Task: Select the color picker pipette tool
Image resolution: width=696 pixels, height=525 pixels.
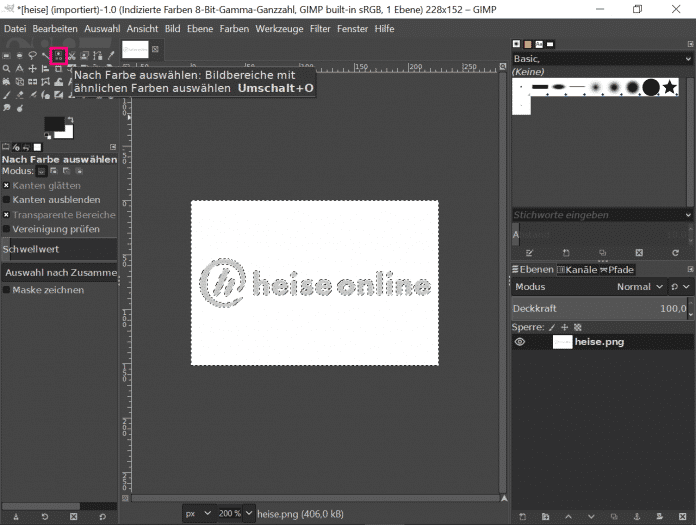Action: (110, 55)
